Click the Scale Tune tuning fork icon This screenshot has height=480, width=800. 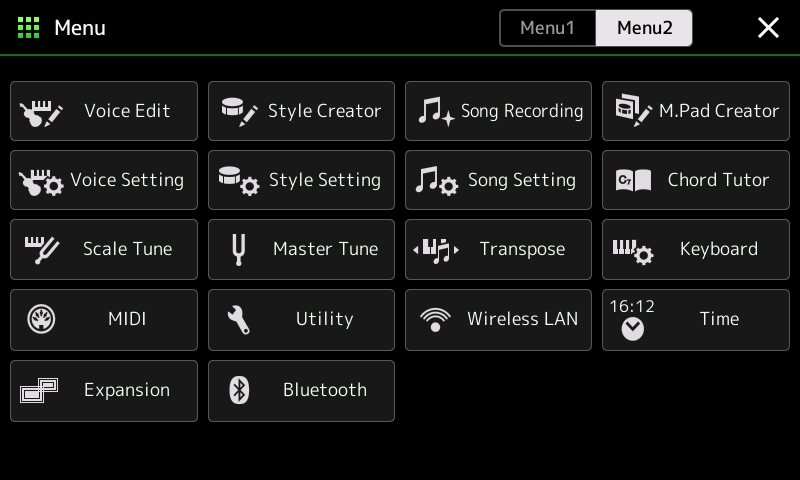coord(42,250)
